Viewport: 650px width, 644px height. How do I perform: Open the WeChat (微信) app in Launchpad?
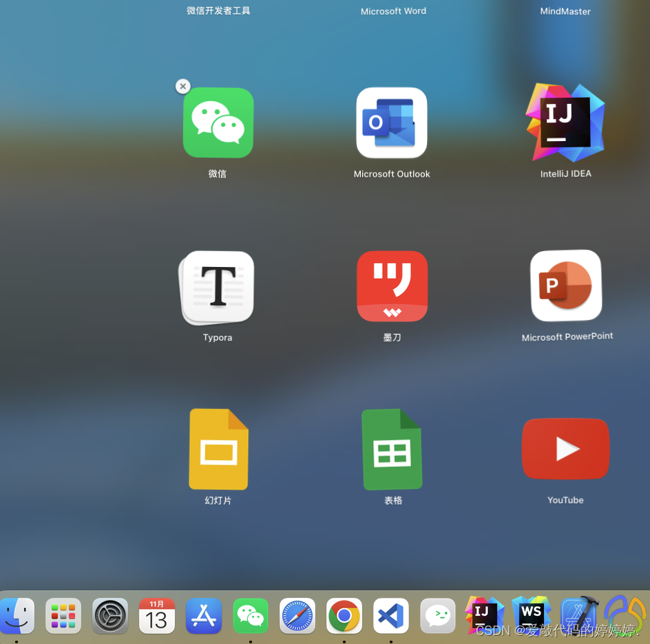point(218,122)
